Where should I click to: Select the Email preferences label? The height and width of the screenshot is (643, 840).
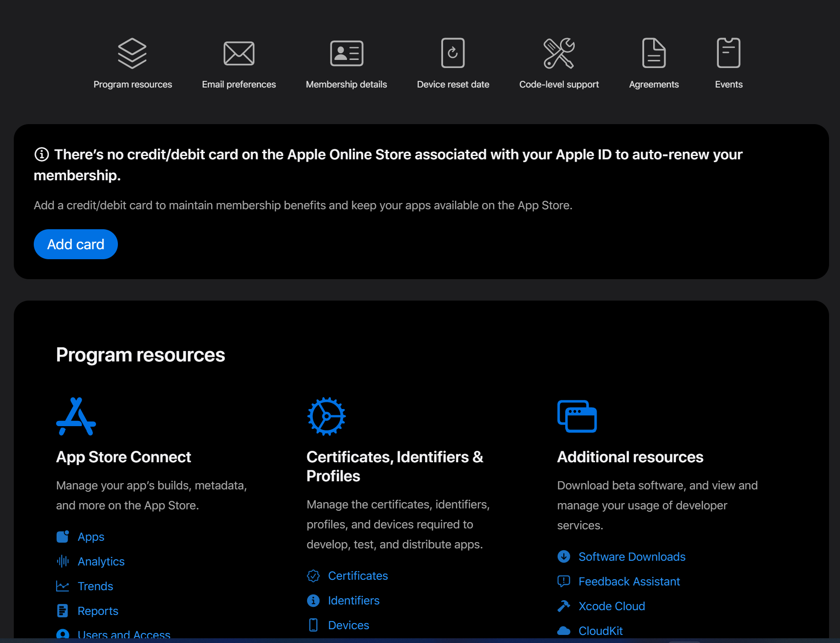pos(239,84)
